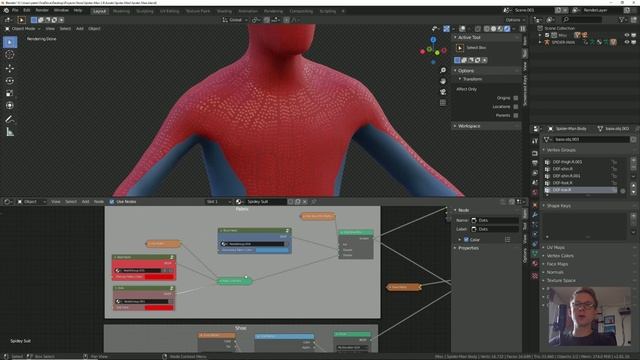Select the Cursor tool
Screen dimensions: 640x360
(x=10, y=55)
